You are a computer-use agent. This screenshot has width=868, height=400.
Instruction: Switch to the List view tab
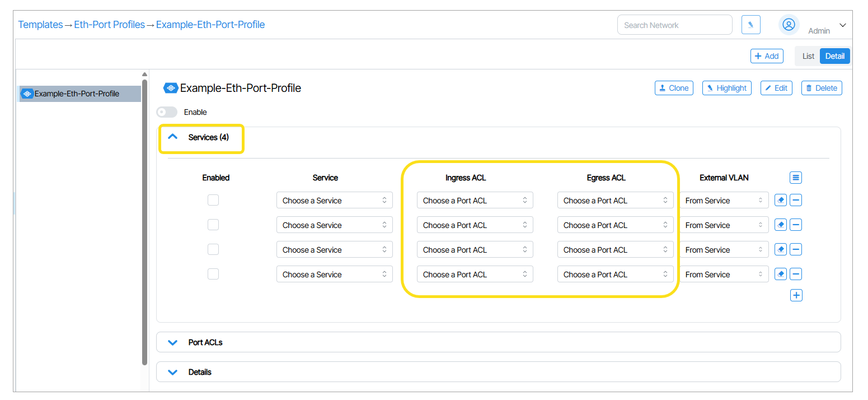pos(808,56)
